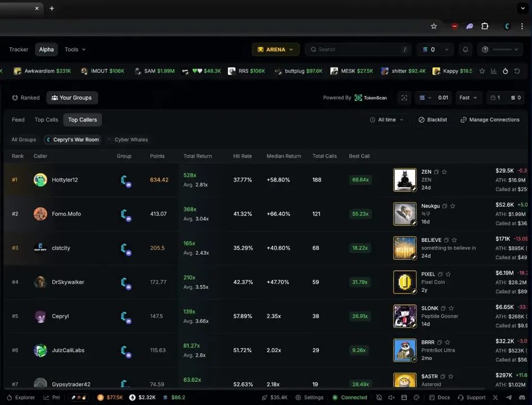Image resolution: width=532 pixels, height=405 pixels.
Task: Click the flame trending icon in the token ticker
Action: (506, 71)
